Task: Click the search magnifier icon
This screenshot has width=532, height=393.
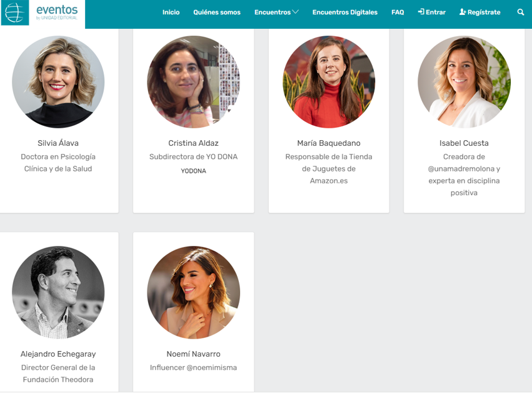Action: [x=521, y=12]
